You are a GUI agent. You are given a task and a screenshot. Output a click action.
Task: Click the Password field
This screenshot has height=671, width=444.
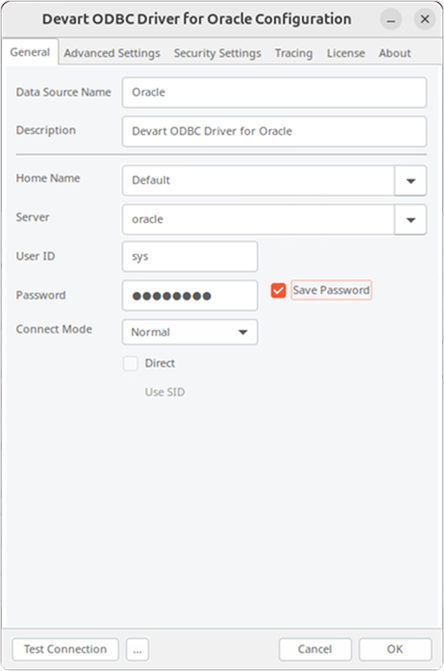(x=190, y=295)
